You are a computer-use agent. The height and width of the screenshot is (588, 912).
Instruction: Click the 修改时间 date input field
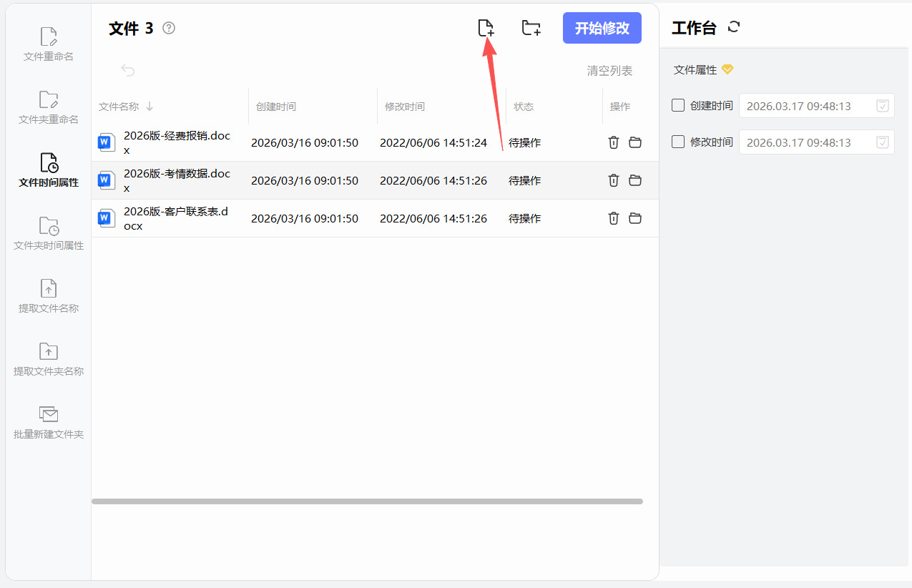point(817,142)
